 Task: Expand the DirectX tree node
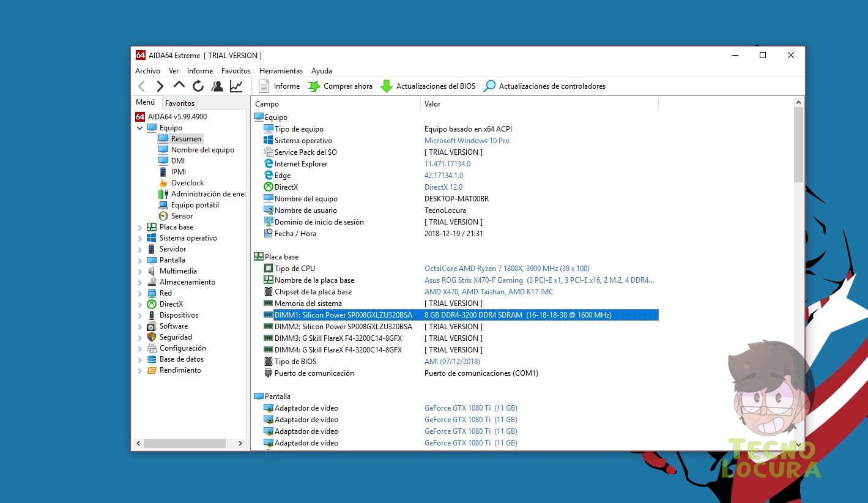(140, 304)
